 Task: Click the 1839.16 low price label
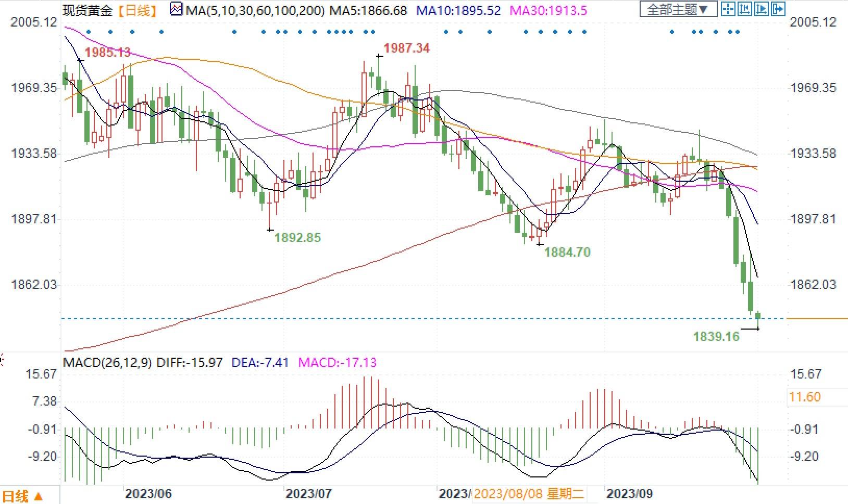click(716, 336)
